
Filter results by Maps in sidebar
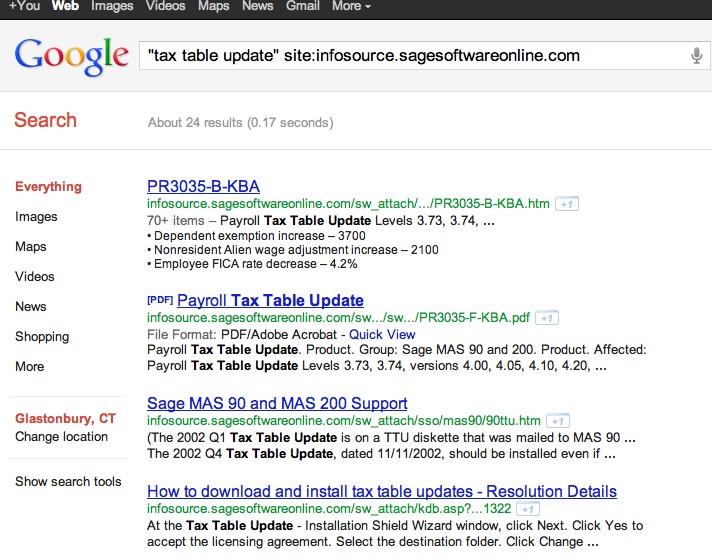30,247
